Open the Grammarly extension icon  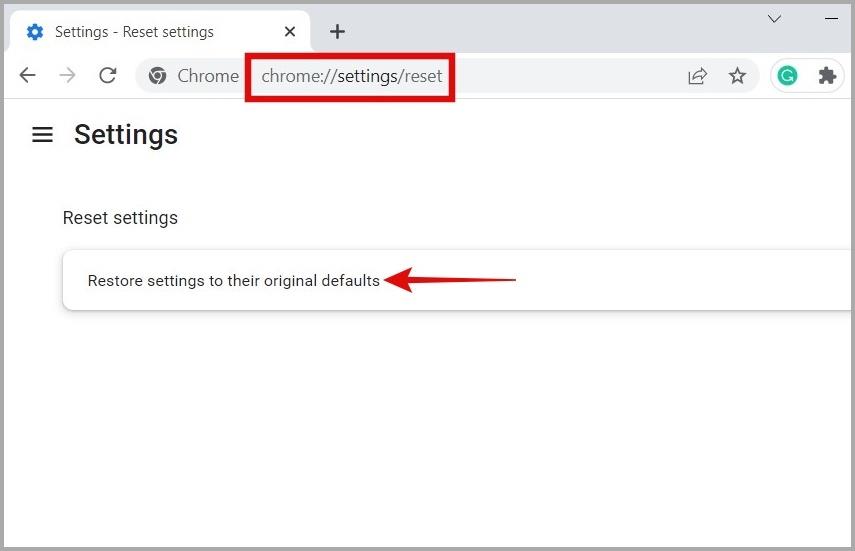[787, 76]
